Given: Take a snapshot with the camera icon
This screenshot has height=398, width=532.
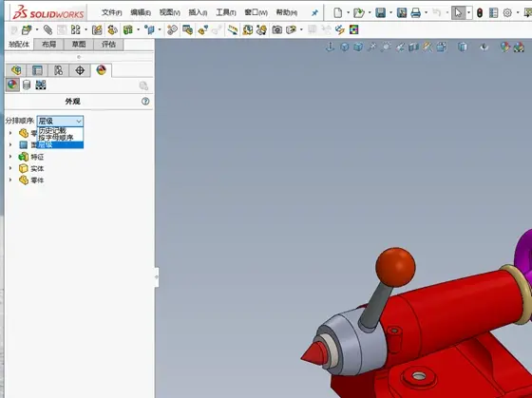Looking at the screenshot, I should coord(276,29).
